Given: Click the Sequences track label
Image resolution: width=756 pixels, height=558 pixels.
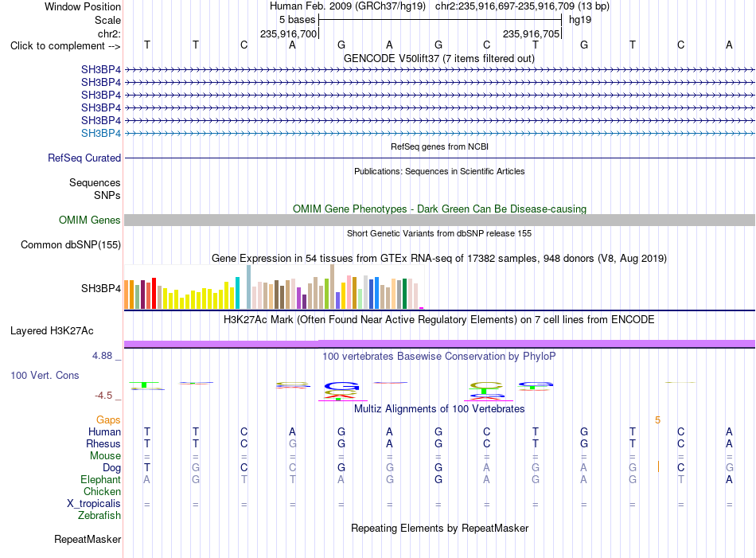Looking at the screenshot, I should click(x=95, y=182).
